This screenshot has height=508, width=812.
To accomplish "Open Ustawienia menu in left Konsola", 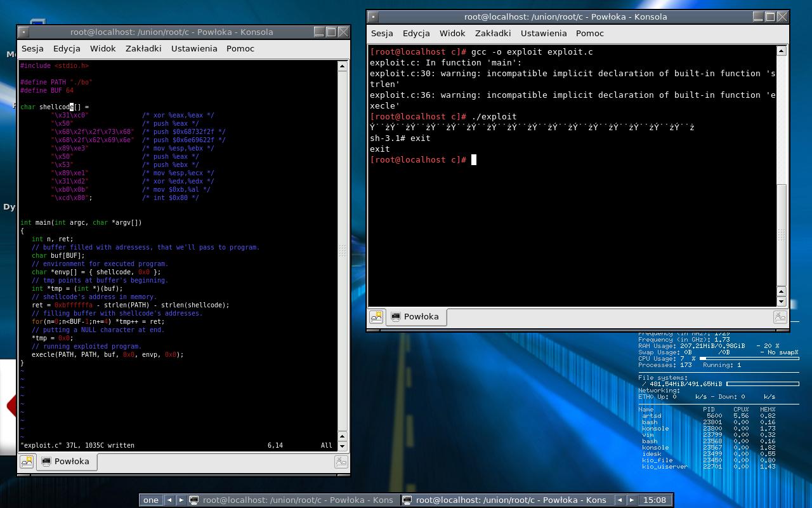I will (194, 48).
